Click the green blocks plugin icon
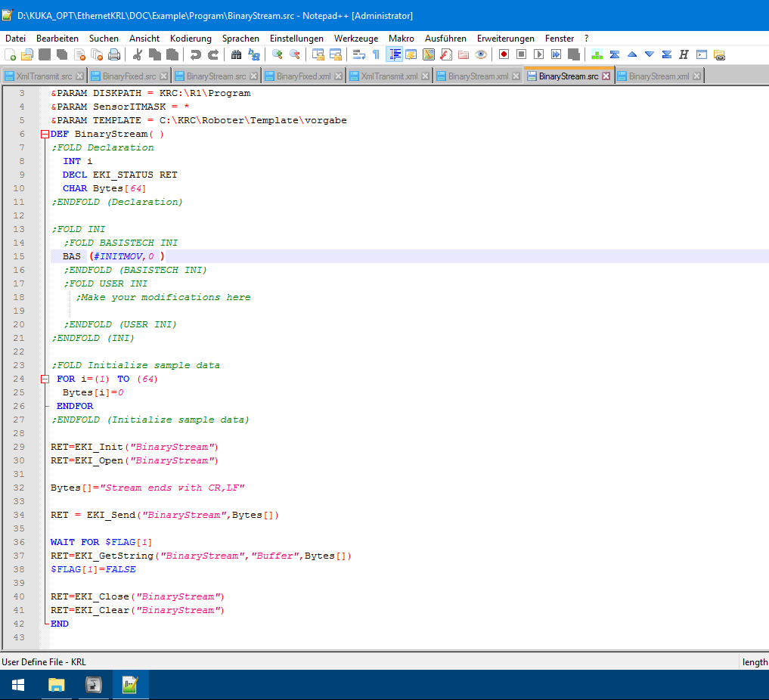Image resolution: width=769 pixels, height=700 pixels. [x=597, y=54]
